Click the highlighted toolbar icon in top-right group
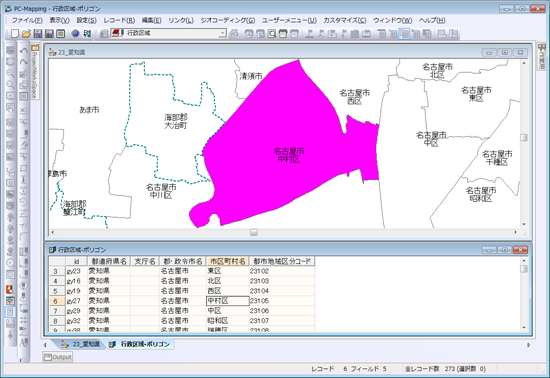Screen dimensions: 550x378 tap(404, 34)
